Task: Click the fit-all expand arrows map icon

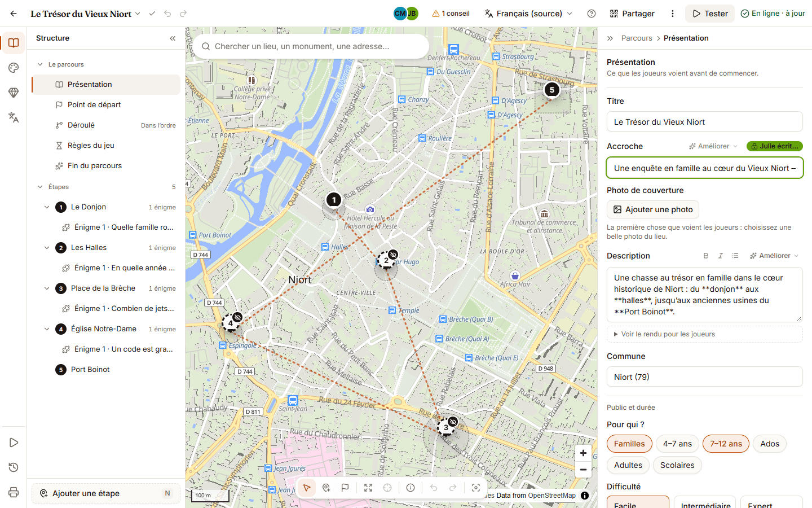Action: [368, 488]
